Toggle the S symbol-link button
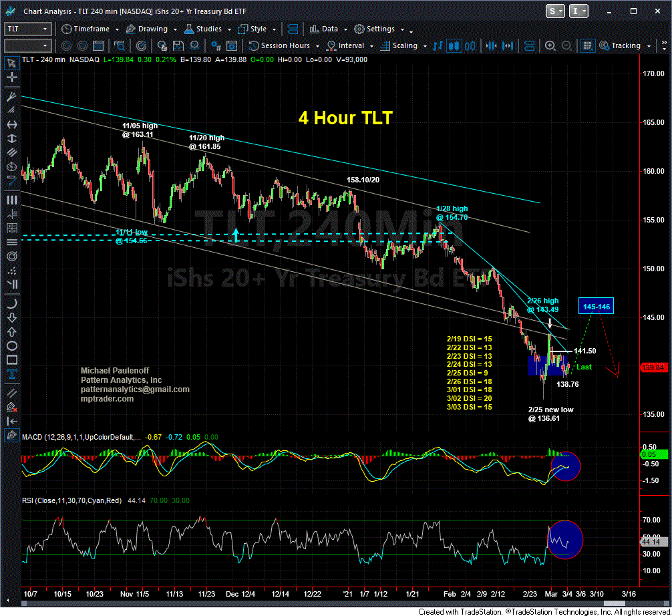Screen dimensions: 672x616 coord(555,11)
